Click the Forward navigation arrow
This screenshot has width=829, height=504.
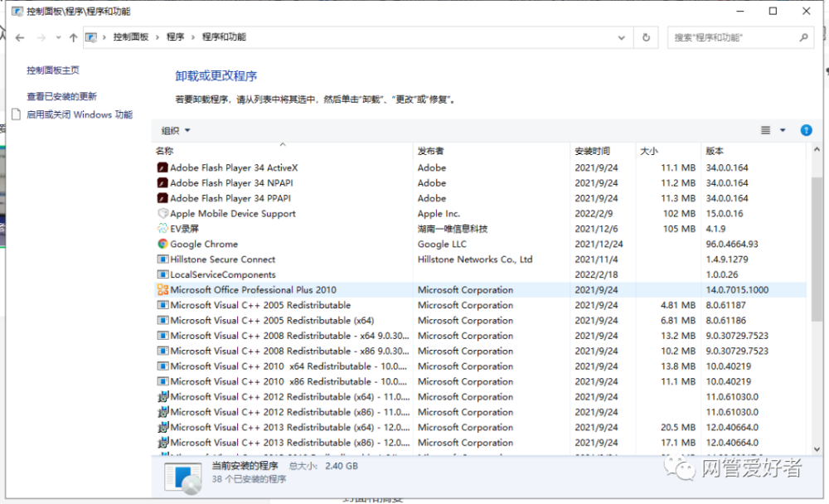41,37
